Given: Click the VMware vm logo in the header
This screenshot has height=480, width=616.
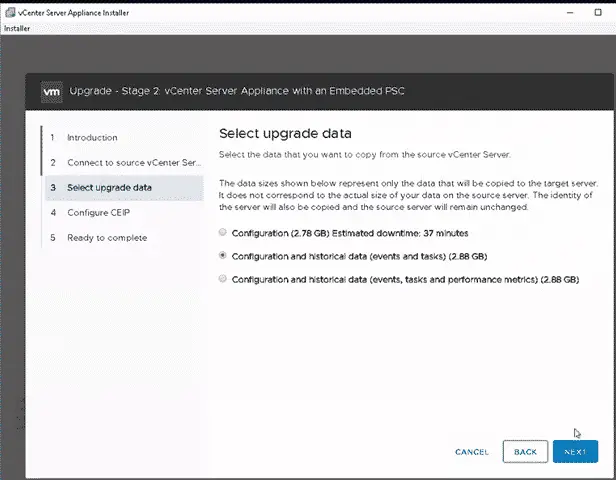Looking at the screenshot, I should pyautogui.click(x=51, y=92).
